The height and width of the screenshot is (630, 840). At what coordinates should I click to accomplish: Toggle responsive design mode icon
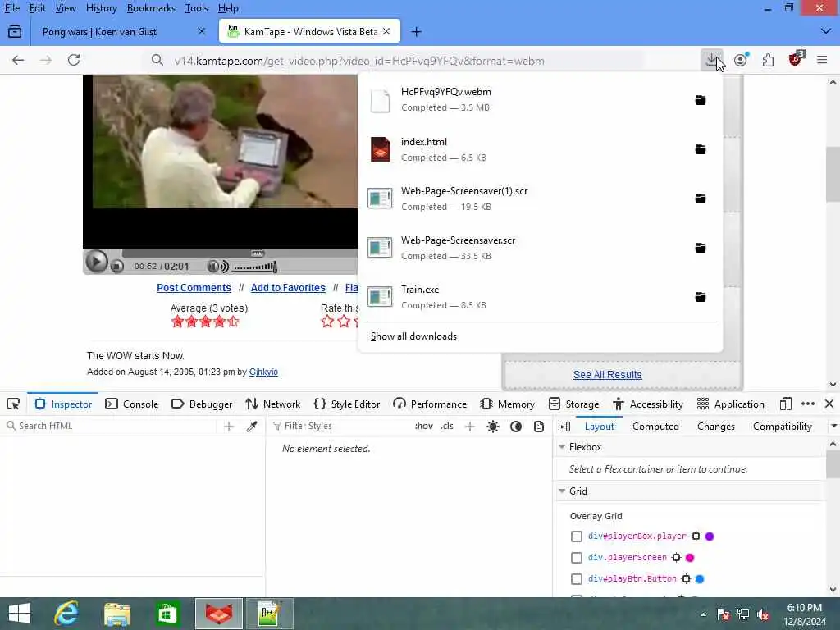tap(786, 404)
